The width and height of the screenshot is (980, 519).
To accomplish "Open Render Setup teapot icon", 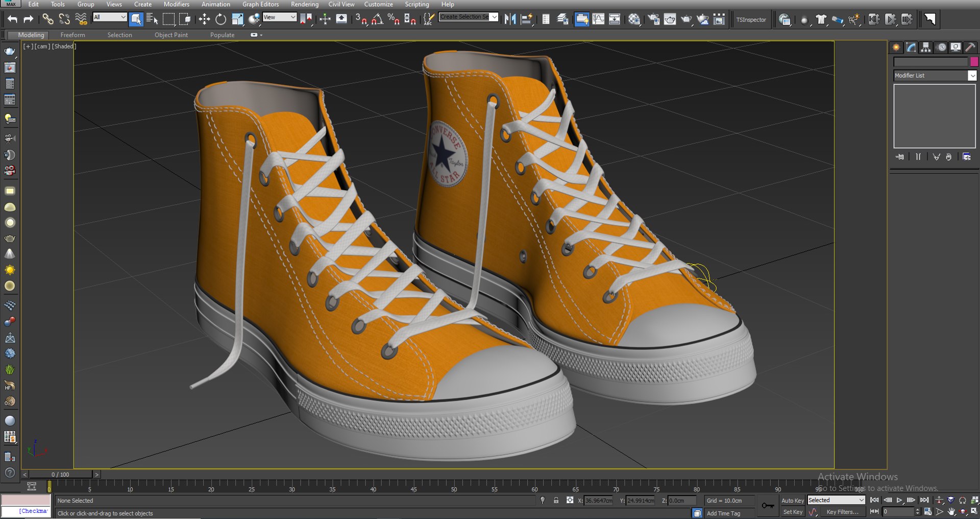I will [654, 19].
